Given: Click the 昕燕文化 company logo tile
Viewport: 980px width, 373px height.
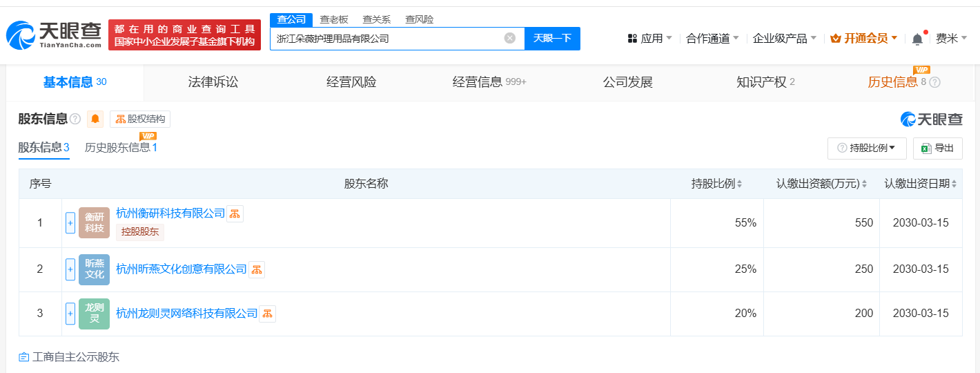Looking at the screenshot, I should pos(94,269).
